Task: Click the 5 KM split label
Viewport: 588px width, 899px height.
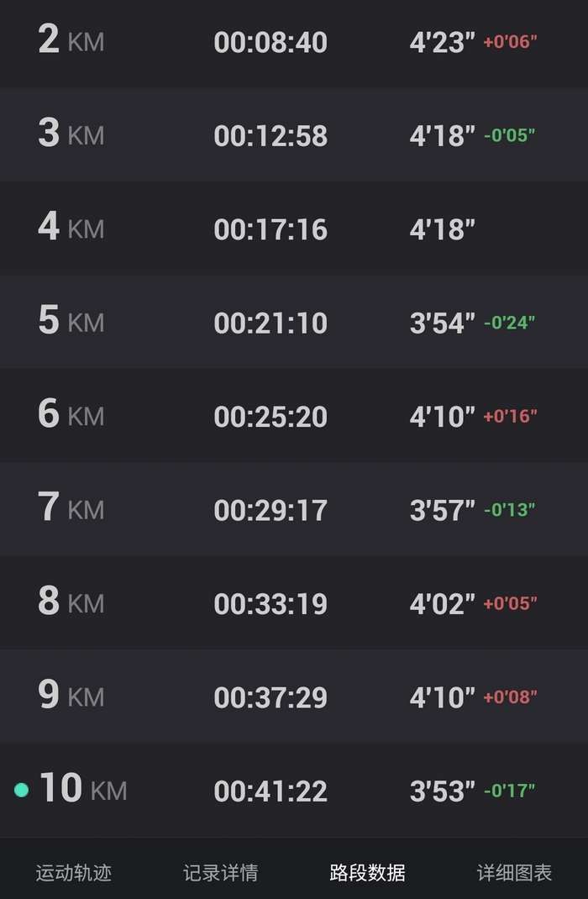Action: [71, 322]
